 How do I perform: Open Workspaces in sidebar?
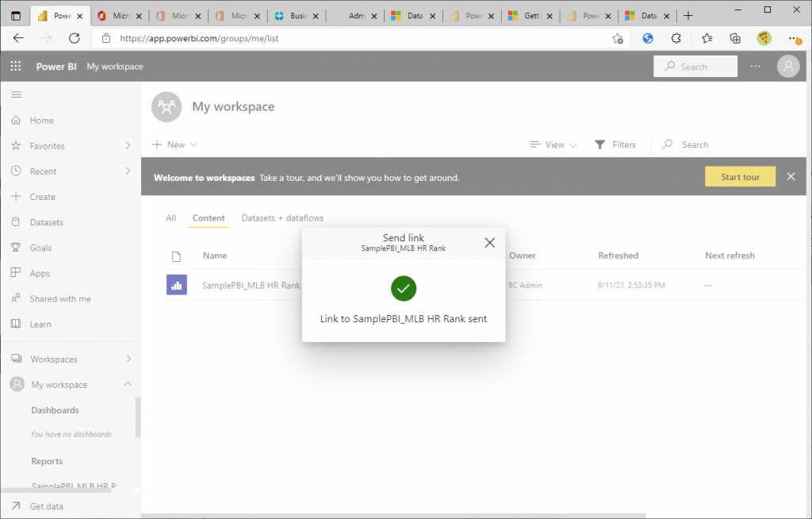pyautogui.click(x=53, y=359)
